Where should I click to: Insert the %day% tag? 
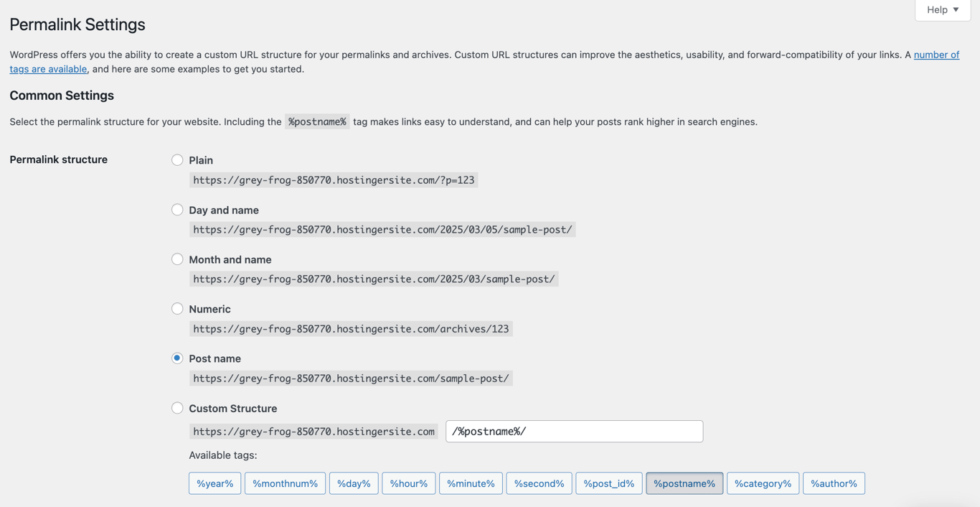pos(354,483)
